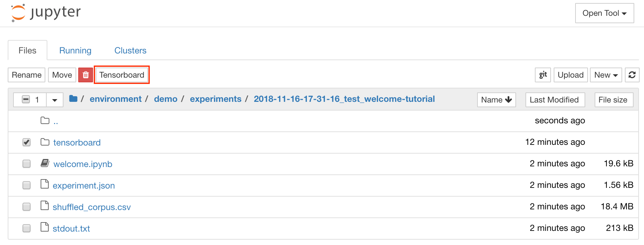Click the root folder breadcrumb icon
Screen dimensions: 644x245
click(x=73, y=99)
